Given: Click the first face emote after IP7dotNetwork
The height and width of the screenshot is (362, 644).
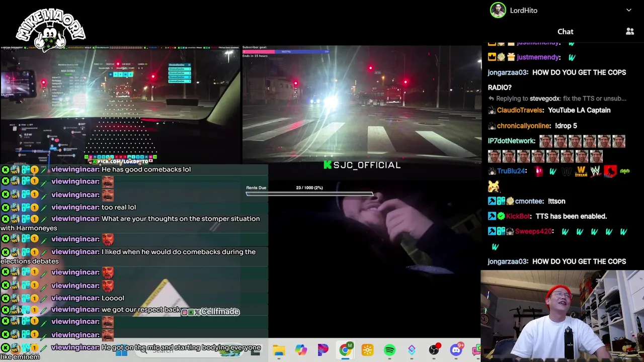Looking at the screenshot, I should pyautogui.click(x=545, y=141).
